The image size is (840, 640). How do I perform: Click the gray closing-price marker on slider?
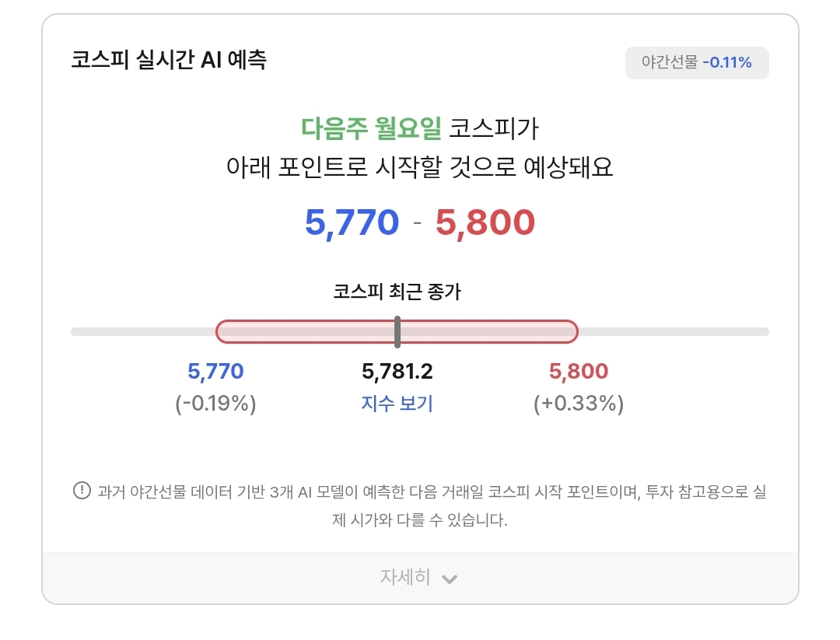(x=397, y=331)
